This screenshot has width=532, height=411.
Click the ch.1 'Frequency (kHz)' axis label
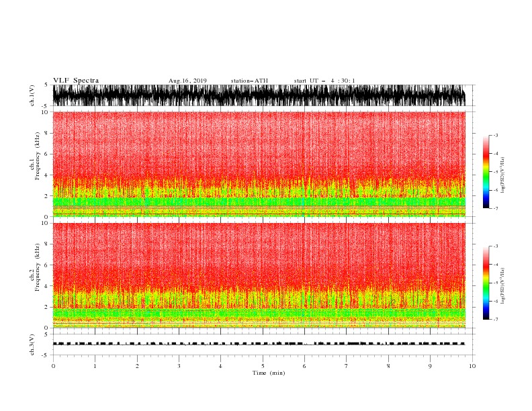(x=38, y=156)
